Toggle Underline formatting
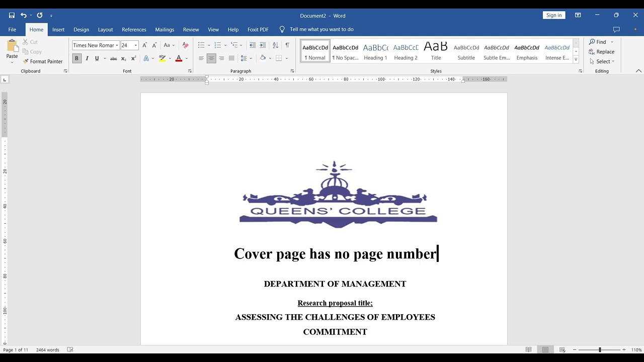Screen dimensions: 644x362 (97, 58)
